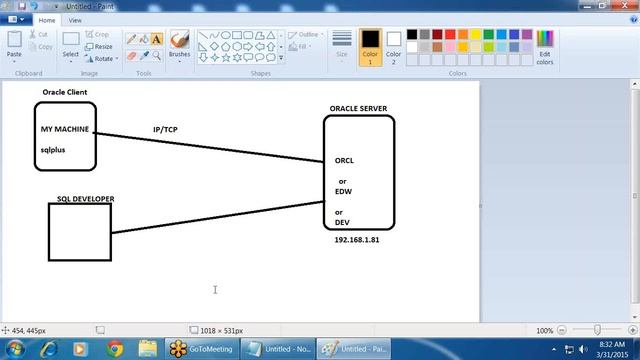Choose the Curve shape
The image size is (640, 360).
pyautogui.click(x=214, y=36)
